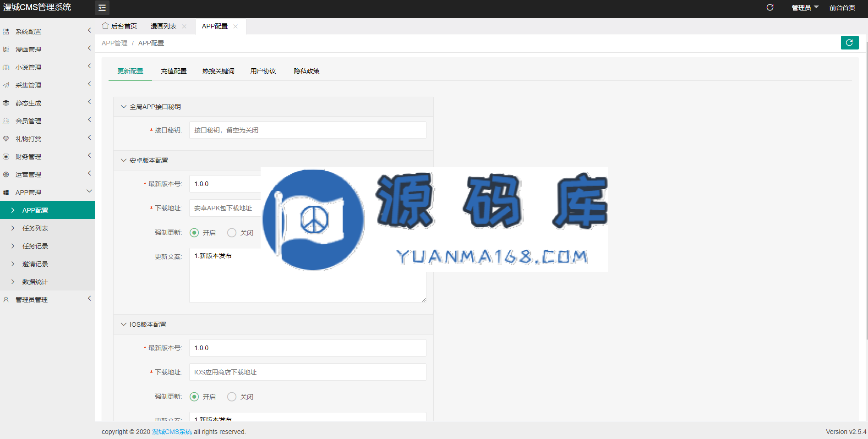Screen dimensions: 868x439
Task: Open the 管理员 dropdown menu
Action: coord(805,8)
